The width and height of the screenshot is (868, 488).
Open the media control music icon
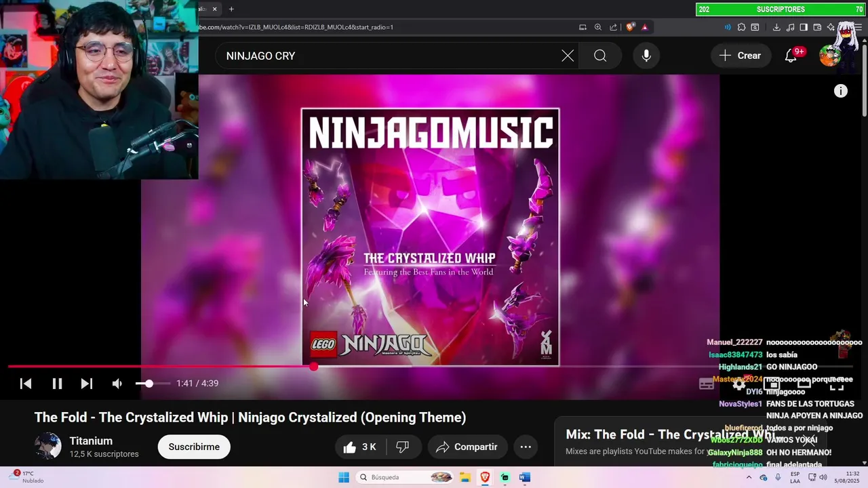(790, 27)
